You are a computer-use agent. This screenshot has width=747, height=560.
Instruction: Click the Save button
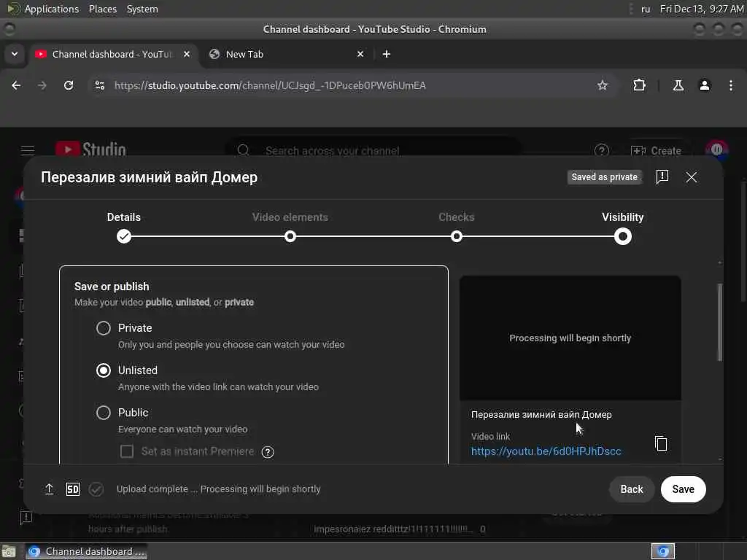(683, 489)
